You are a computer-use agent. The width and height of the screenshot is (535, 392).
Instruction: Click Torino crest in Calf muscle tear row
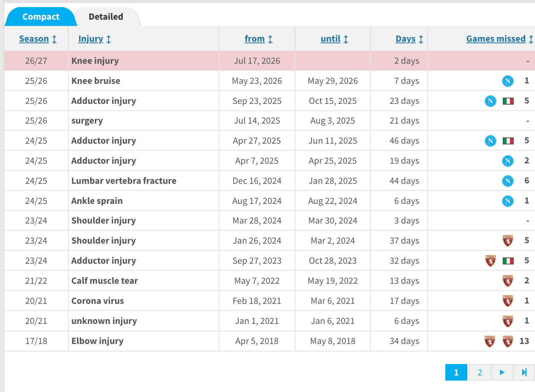(x=508, y=281)
